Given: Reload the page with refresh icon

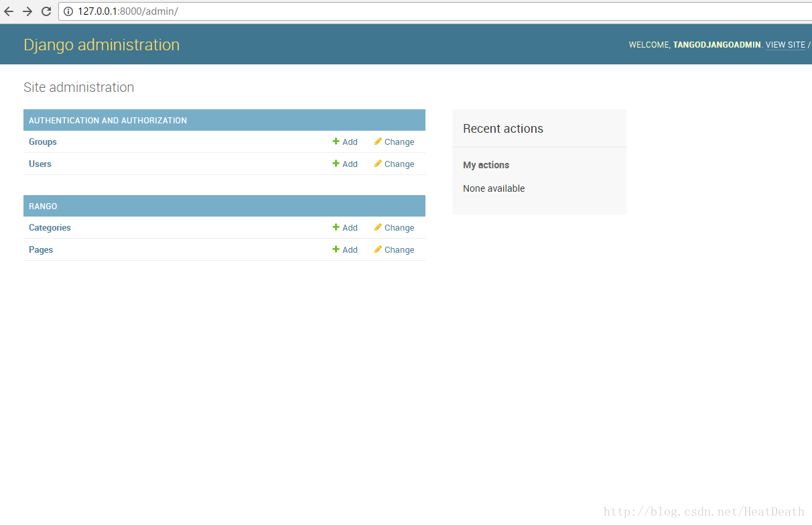Looking at the screenshot, I should pos(46,11).
